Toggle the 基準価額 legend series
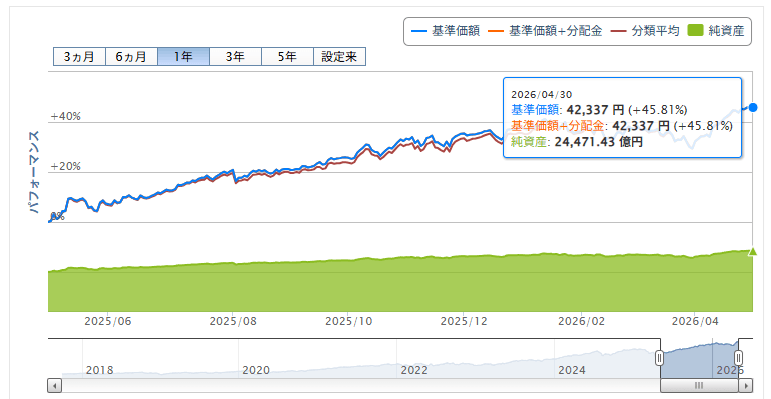The image size is (771, 399). [445, 31]
